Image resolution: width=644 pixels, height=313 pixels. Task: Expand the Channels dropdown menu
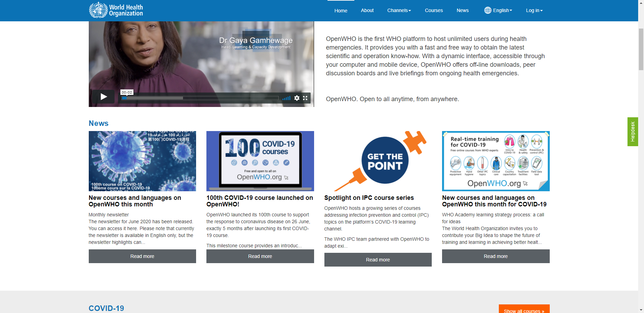point(399,10)
